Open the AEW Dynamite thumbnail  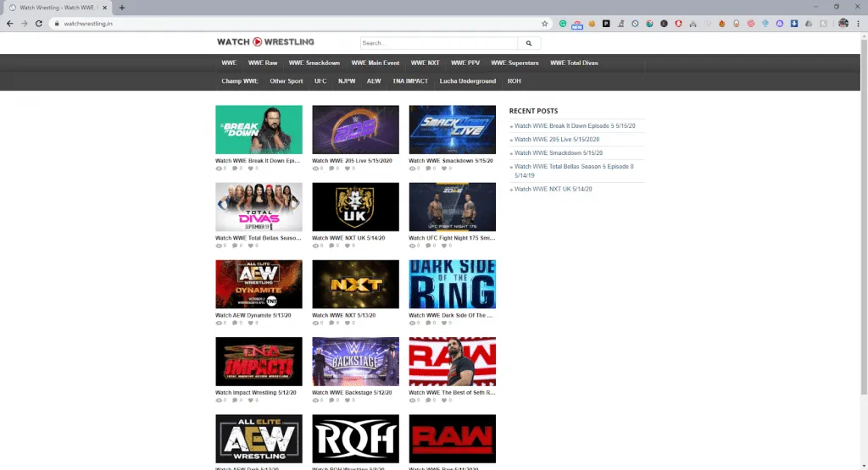(x=259, y=285)
